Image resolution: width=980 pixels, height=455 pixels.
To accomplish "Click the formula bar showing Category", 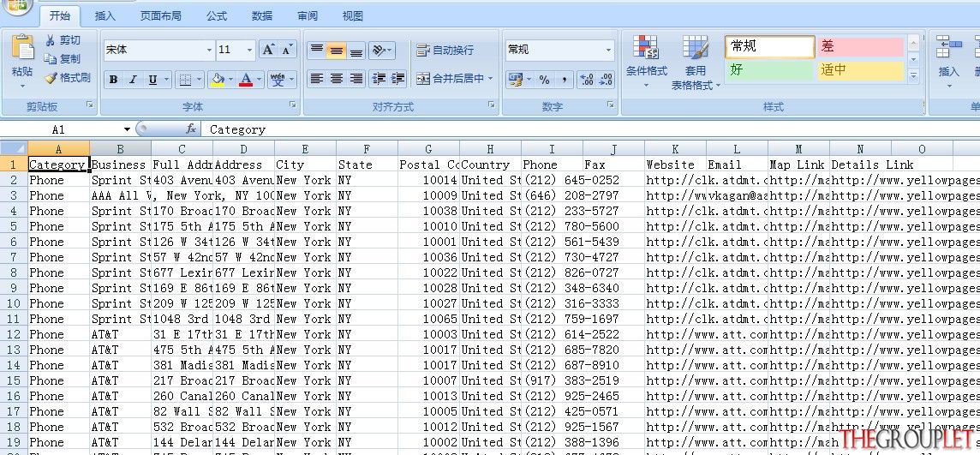I will tap(590, 129).
